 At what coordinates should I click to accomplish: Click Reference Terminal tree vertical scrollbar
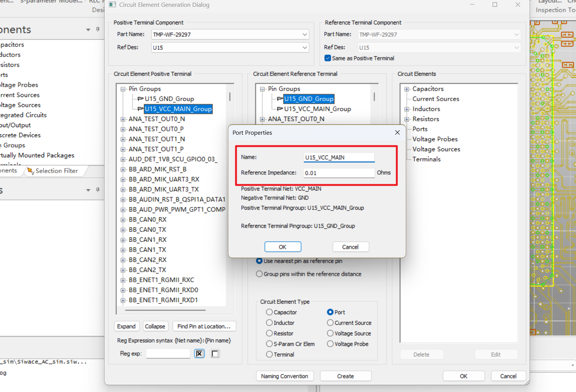pyautogui.click(x=374, y=97)
